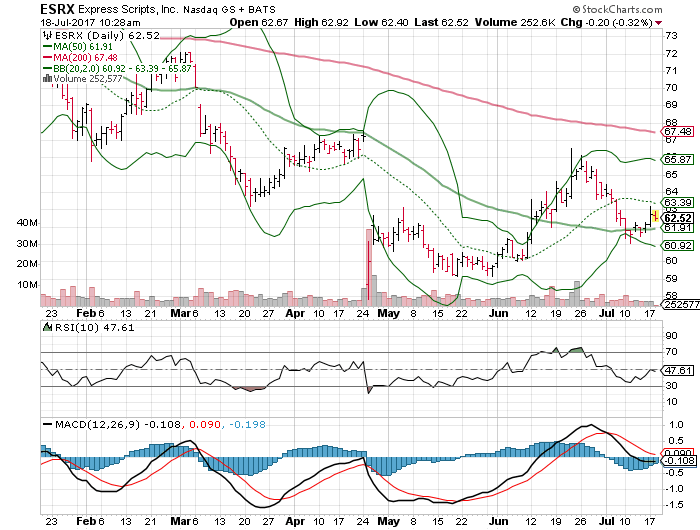Click the 47.61 RSI value tag
Image resolution: width=700 pixels, height=530 pixels.
coord(678,371)
